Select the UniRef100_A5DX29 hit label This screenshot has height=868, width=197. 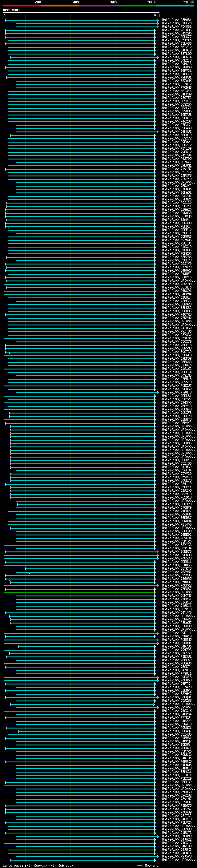pos(176,778)
